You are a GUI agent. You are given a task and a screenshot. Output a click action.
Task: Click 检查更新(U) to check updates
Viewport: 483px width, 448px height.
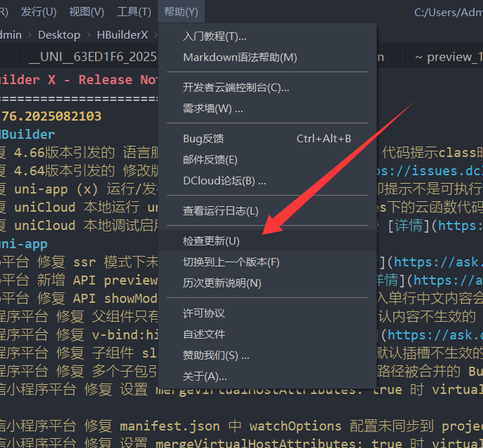[x=267, y=240]
